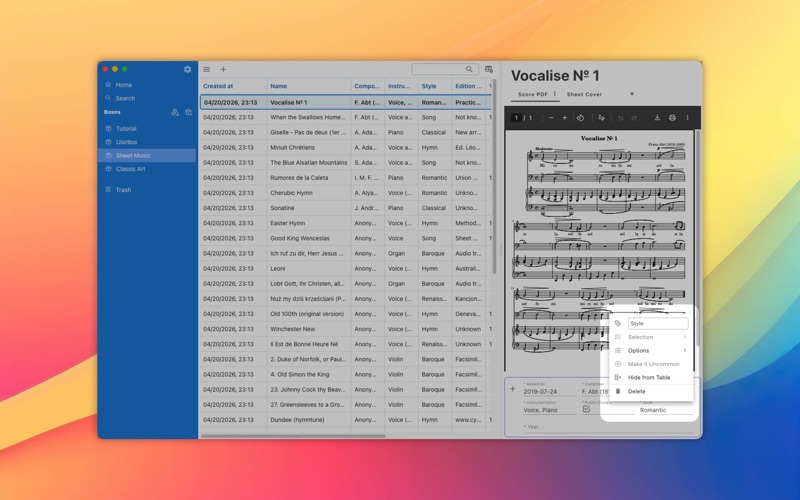This screenshot has width=800, height=500.
Task: Click the trash can icon next to Delete
Action: pyautogui.click(x=618, y=391)
